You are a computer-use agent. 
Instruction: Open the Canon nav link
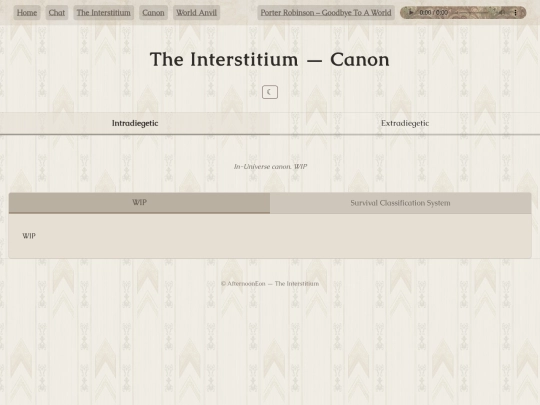(153, 13)
